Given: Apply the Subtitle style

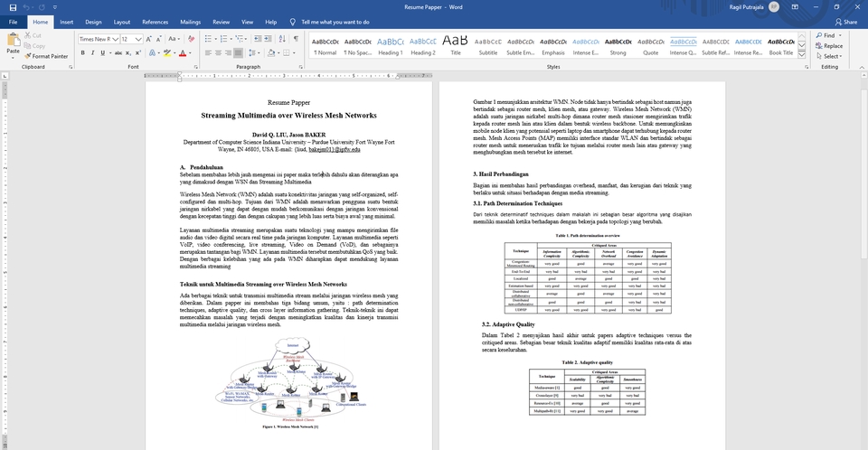Looking at the screenshot, I should (487, 46).
